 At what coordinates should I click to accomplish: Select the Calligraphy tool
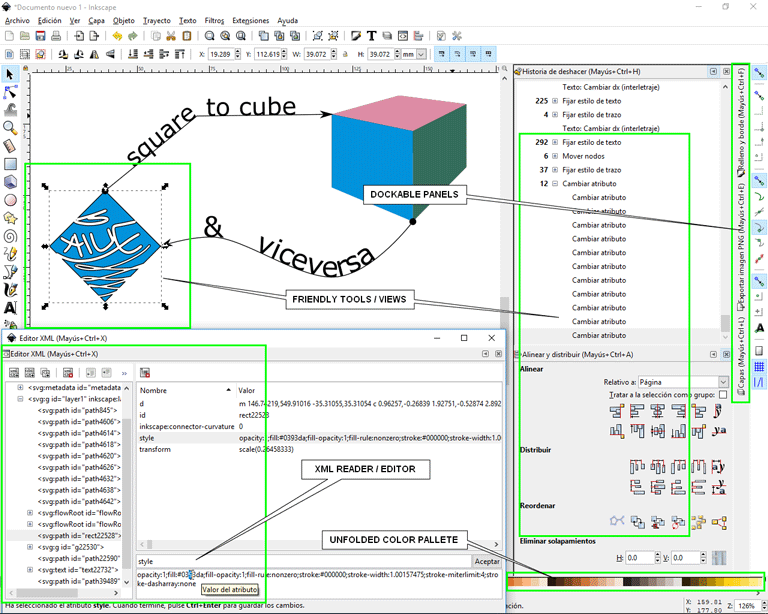(x=10, y=290)
